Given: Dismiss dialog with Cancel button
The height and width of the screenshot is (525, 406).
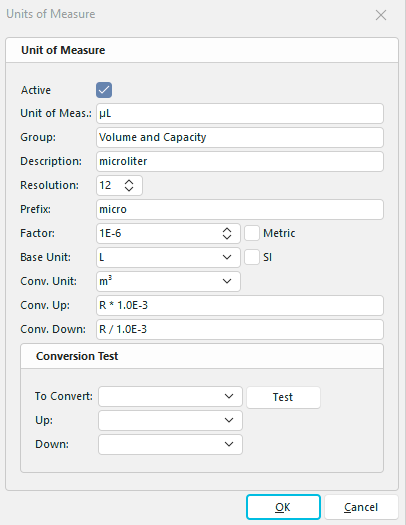Looking at the screenshot, I should click(x=361, y=507).
